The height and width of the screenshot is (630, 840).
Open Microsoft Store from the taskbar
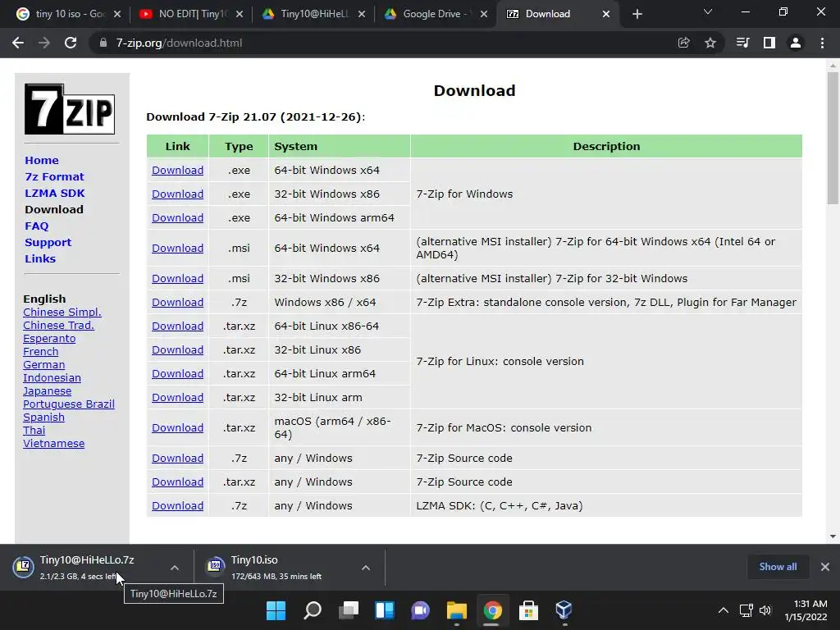pyautogui.click(x=528, y=610)
